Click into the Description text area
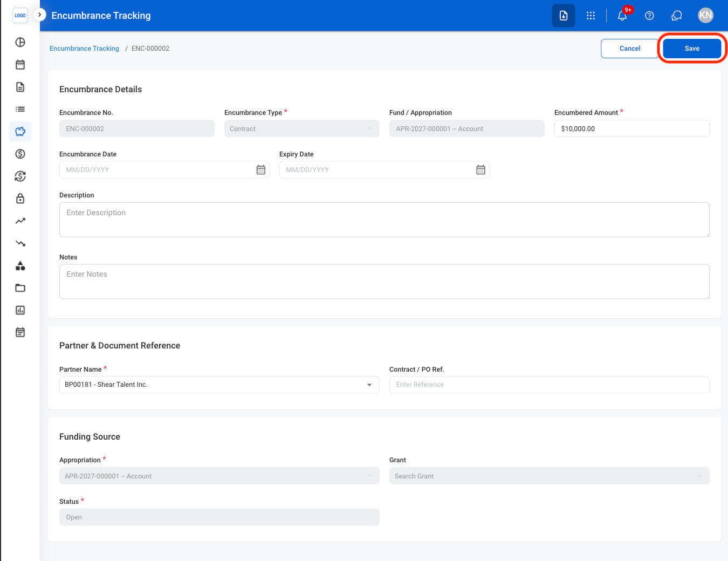The image size is (728, 561). 384,220
